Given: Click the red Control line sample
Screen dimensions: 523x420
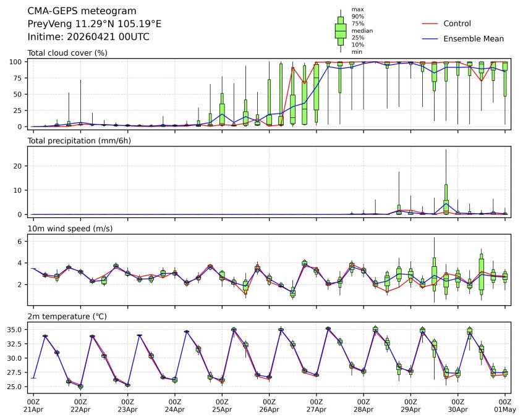Looking at the screenshot, I should pyautogui.click(x=430, y=24).
